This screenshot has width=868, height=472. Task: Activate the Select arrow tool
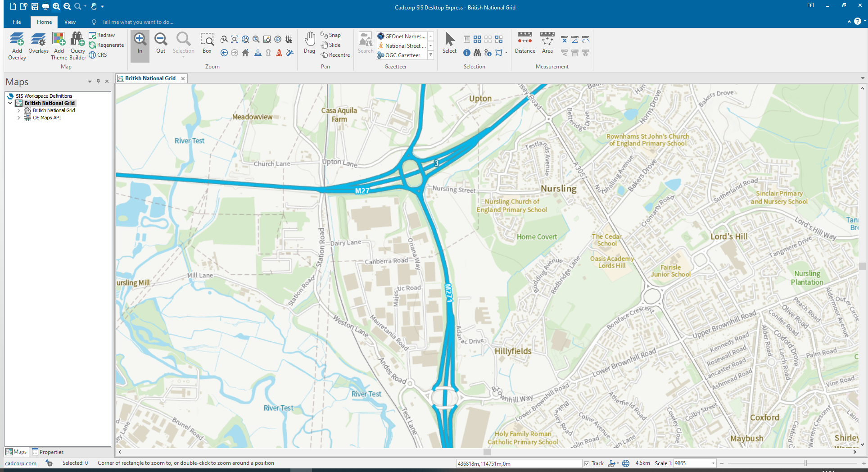449,44
